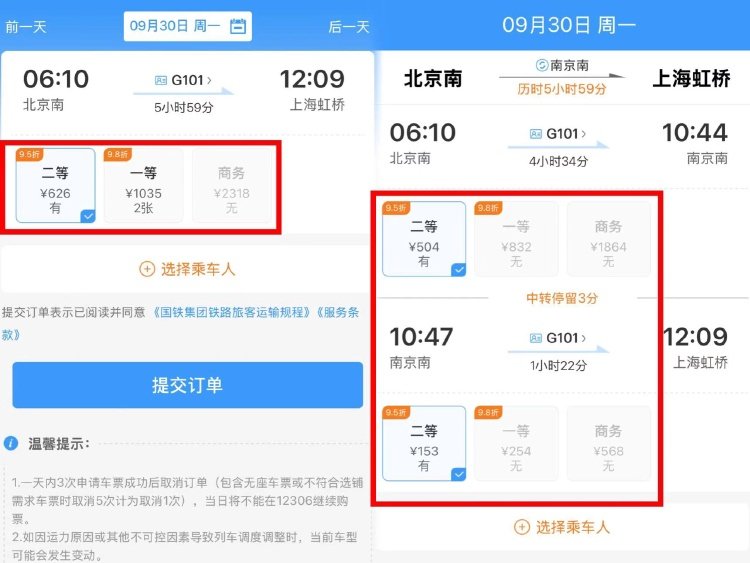
Task: Click the info icon beside 温馨提示
Action: pyautogui.click(x=11, y=443)
